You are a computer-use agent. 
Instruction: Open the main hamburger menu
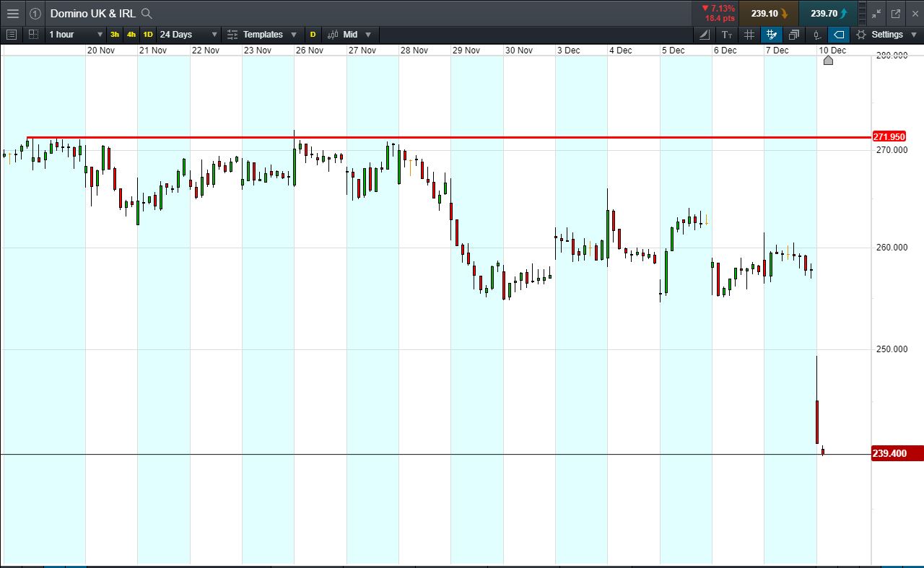(12, 14)
